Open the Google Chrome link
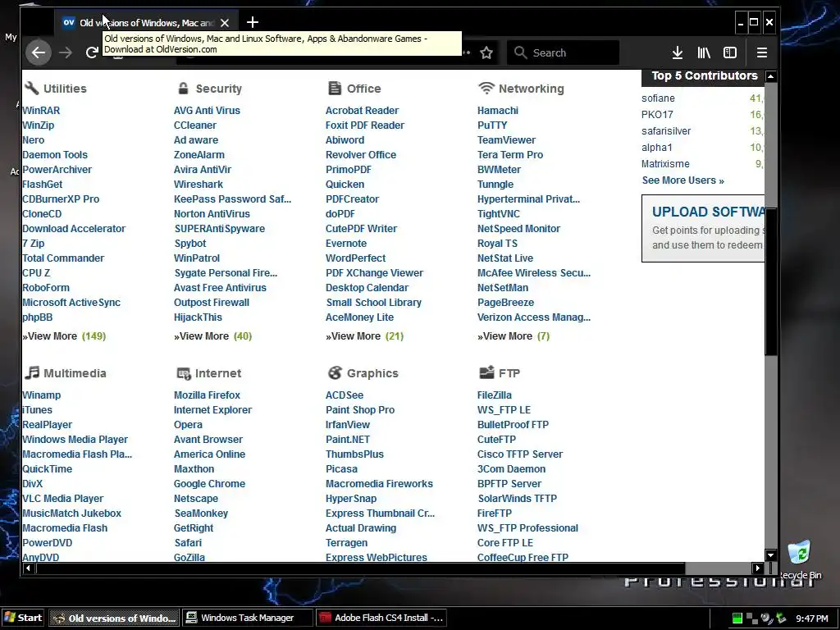The image size is (840, 630). coord(209,483)
